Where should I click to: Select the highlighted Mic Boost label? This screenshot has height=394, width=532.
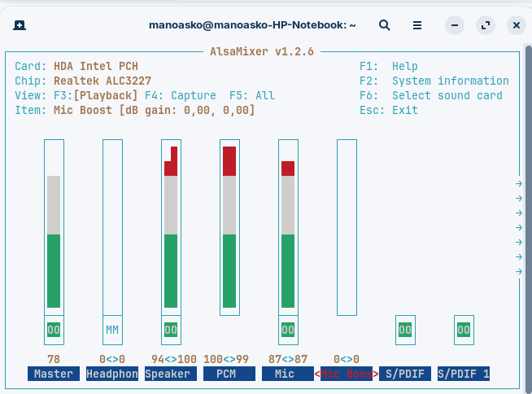pyautogui.click(x=347, y=374)
